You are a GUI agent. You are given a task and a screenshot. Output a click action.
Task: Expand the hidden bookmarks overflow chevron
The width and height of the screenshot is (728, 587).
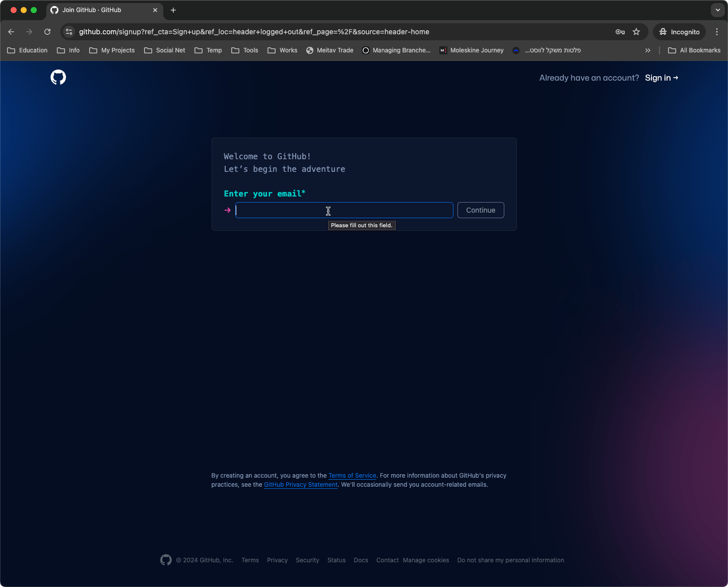point(648,50)
